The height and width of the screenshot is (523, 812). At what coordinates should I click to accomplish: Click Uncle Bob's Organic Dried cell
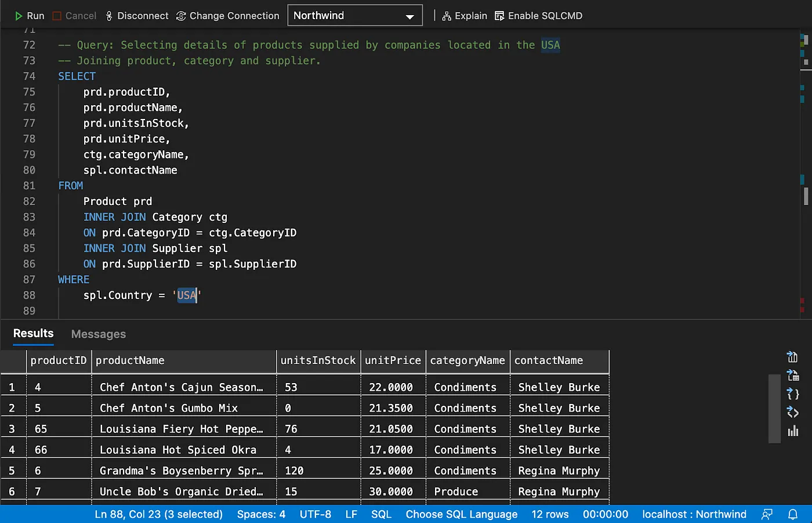point(184,492)
